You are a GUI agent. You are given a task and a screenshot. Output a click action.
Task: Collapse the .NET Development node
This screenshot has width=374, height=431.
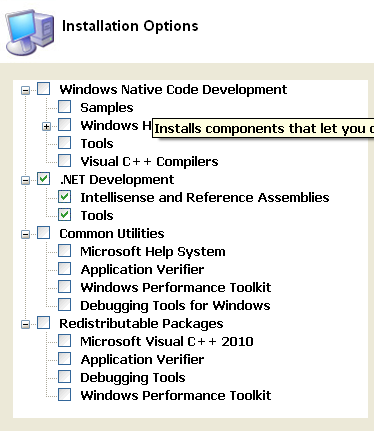pyautogui.click(x=25, y=180)
